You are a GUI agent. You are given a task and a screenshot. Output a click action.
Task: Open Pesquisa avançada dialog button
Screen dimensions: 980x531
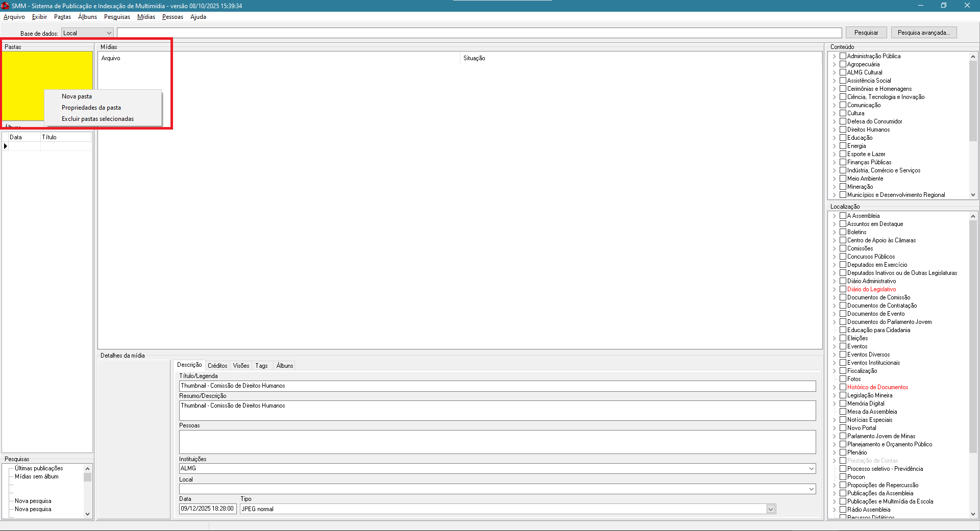click(923, 33)
